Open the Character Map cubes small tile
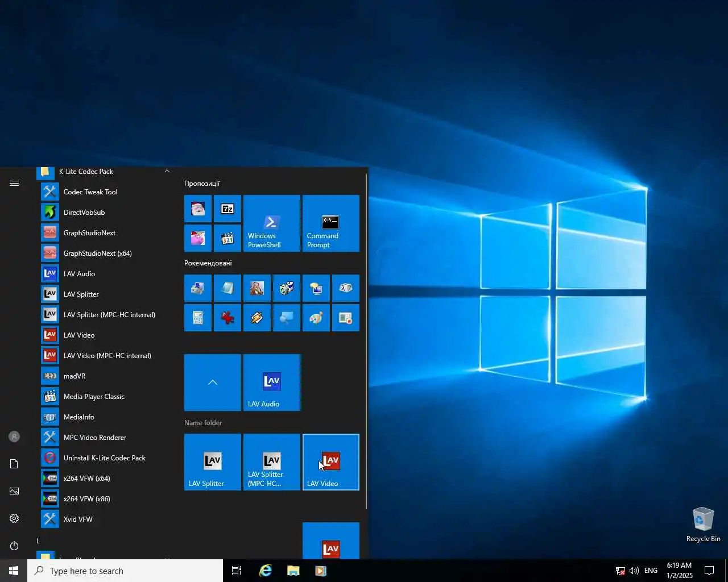728x582 pixels. tap(287, 288)
